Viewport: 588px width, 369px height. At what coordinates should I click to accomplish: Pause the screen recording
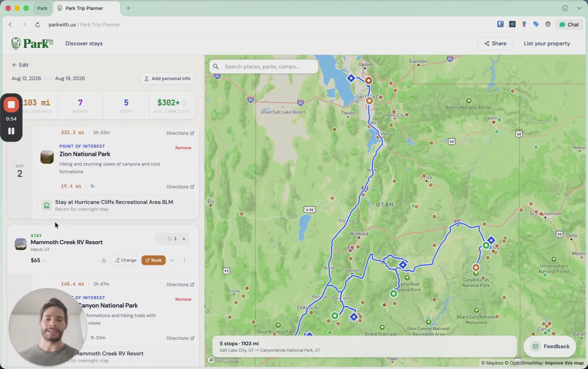(11, 131)
